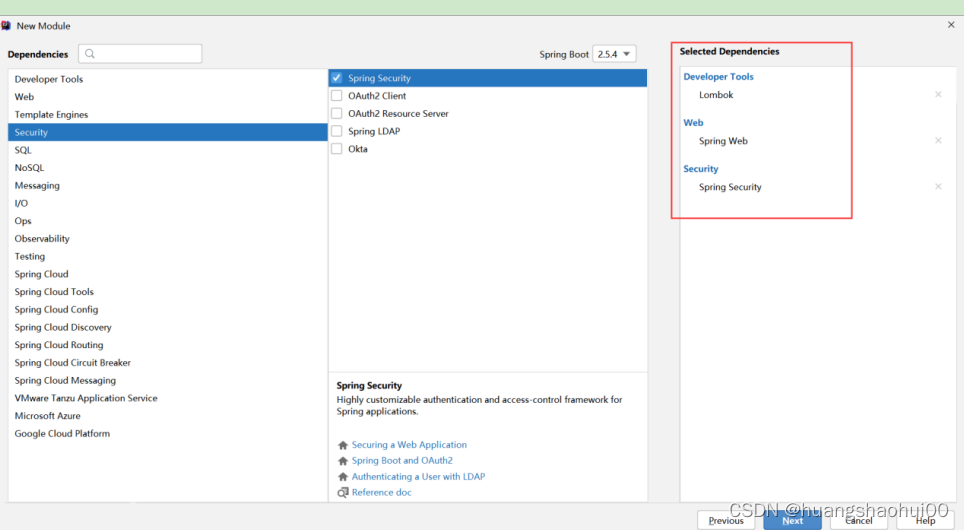Select Microsoft Azure category

click(x=167, y=416)
